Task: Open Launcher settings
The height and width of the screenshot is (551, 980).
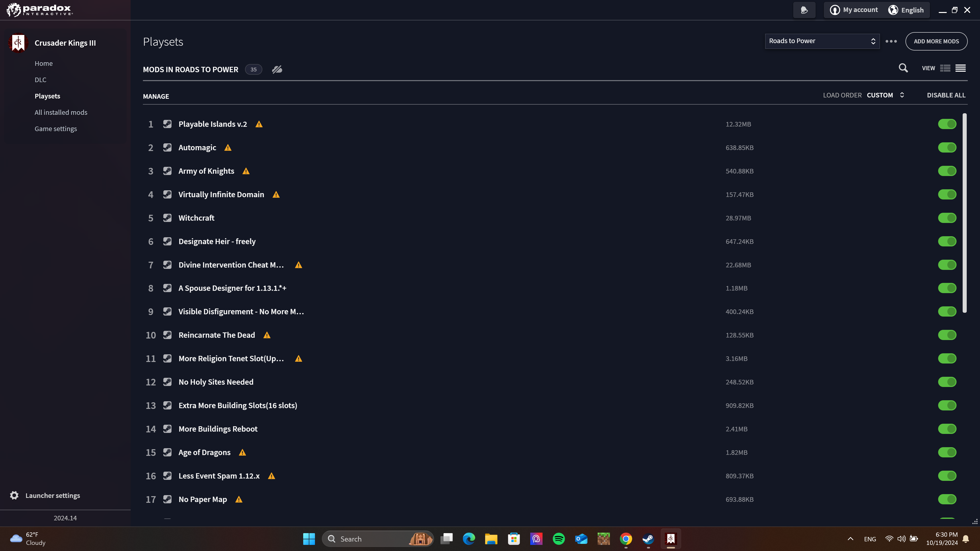Action: [x=53, y=495]
